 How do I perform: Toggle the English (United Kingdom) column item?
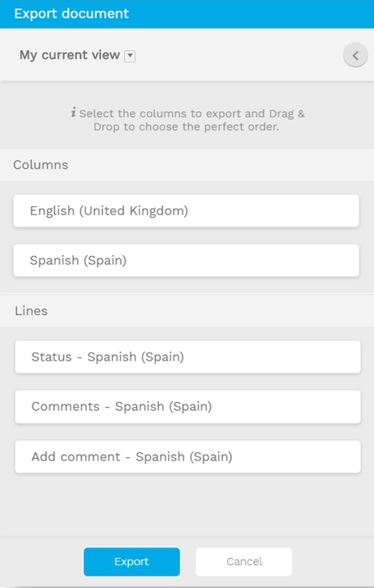pos(187,210)
